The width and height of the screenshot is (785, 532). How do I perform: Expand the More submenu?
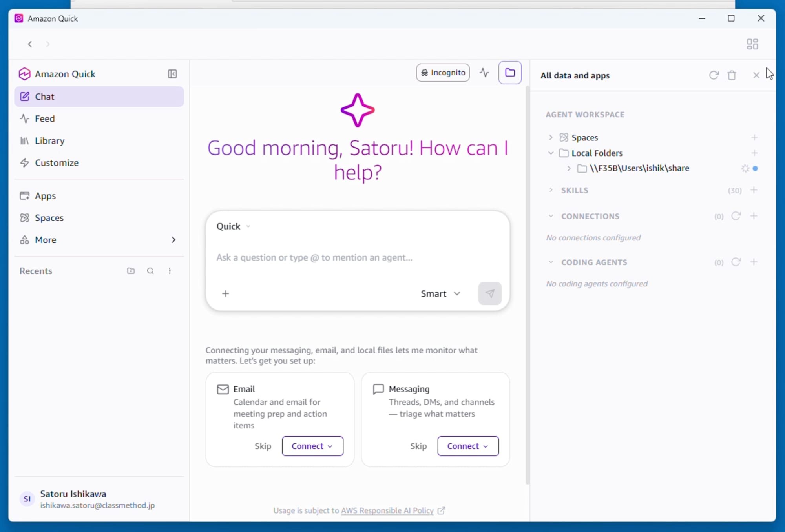coord(99,239)
